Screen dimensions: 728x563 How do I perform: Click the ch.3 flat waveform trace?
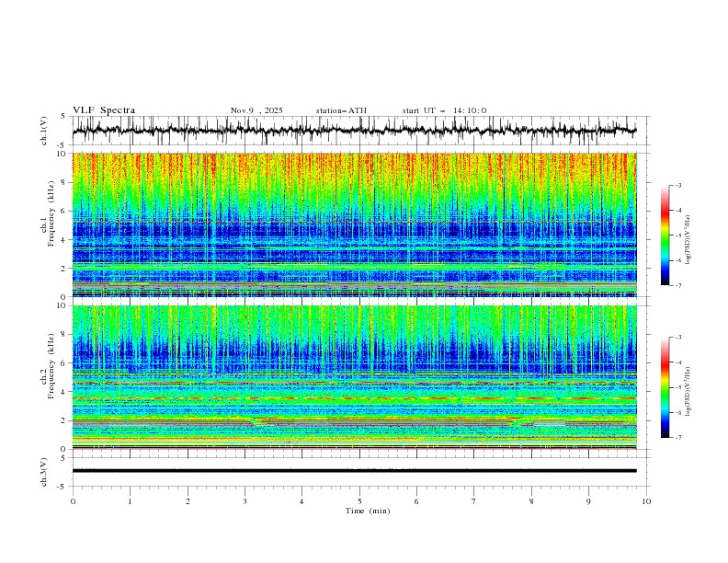point(354,471)
